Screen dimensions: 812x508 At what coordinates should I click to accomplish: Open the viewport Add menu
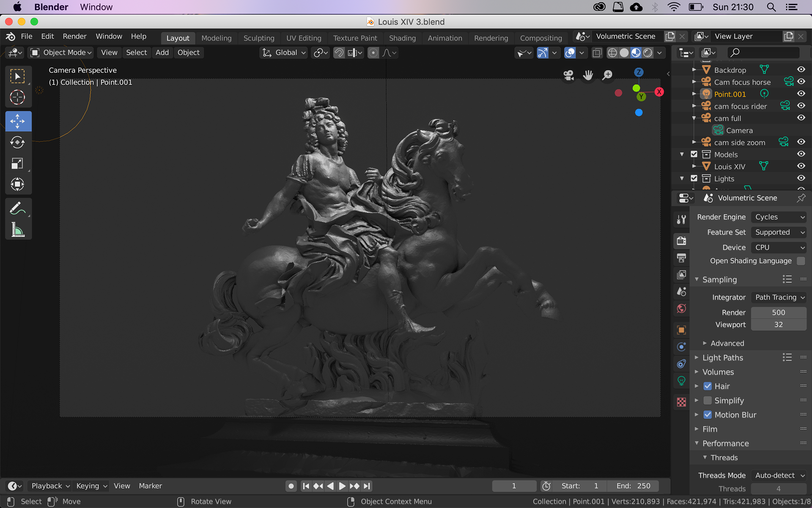pyautogui.click(x=162, y=52)
